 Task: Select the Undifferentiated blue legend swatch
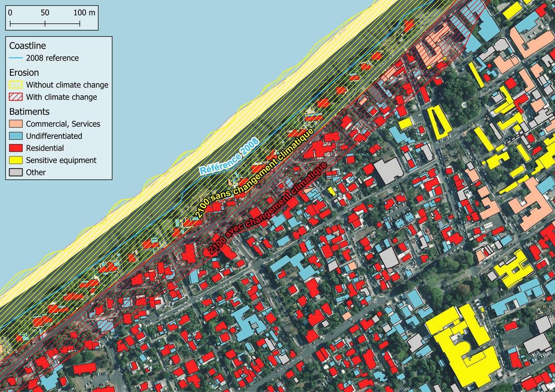16,136
